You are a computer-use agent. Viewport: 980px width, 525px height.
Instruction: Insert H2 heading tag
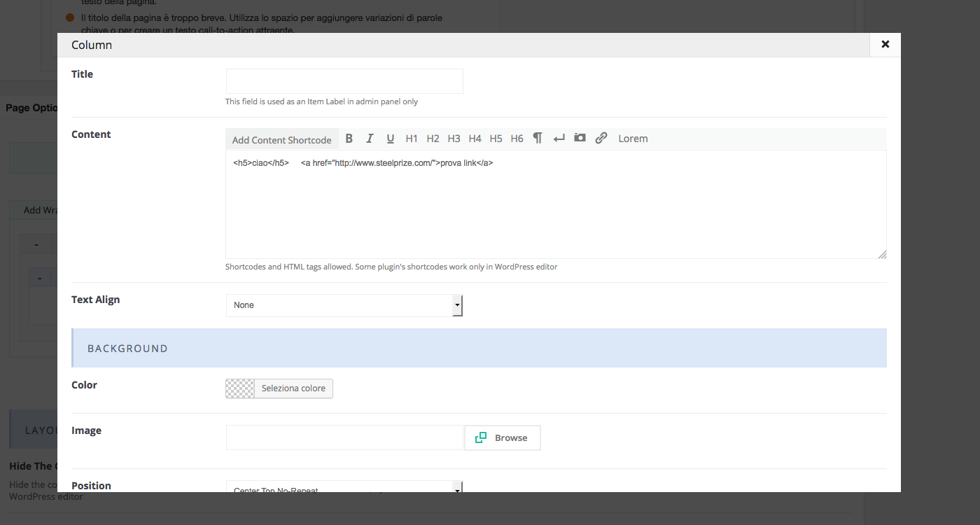433,139
